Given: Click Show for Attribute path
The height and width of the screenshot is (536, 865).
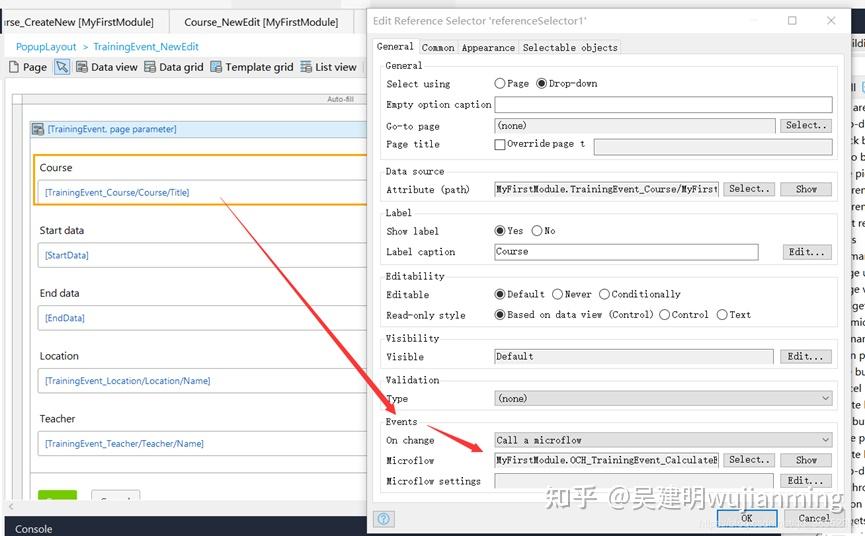Looking at the screenshot, I should (806, 189).
